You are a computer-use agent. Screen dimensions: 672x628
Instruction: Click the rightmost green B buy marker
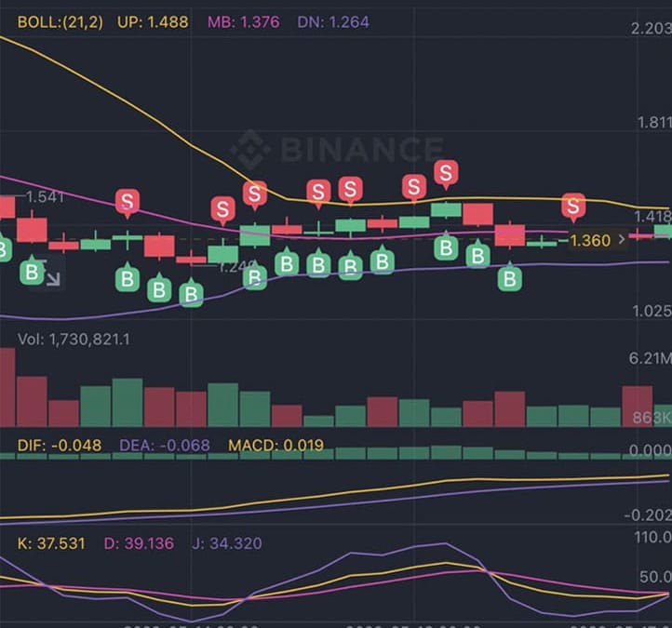[509, 277]
